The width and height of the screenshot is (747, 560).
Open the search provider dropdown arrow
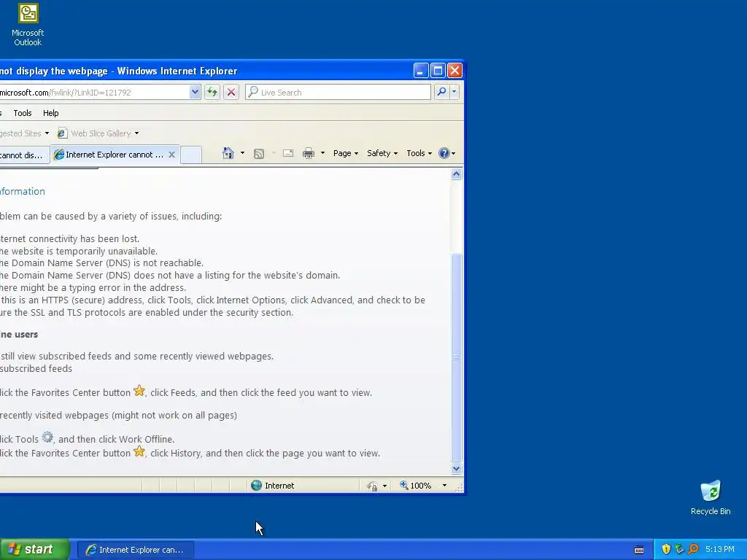click(454, 91)
